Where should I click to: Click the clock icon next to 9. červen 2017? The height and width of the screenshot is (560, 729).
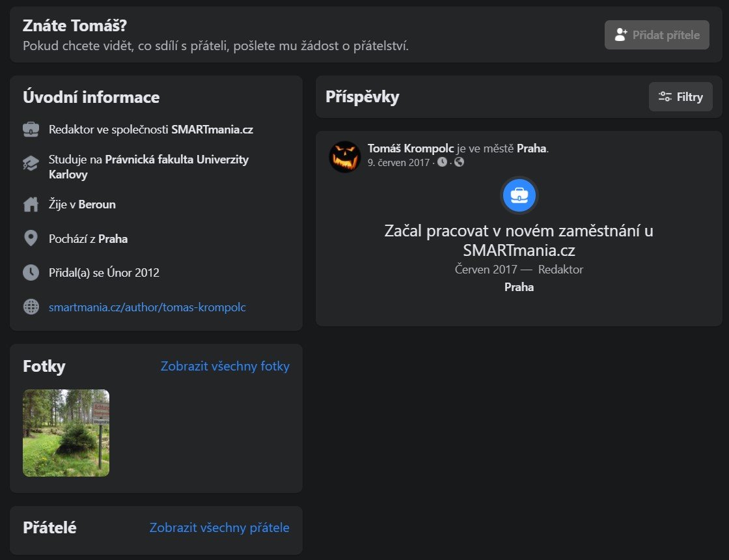point(442,162)
